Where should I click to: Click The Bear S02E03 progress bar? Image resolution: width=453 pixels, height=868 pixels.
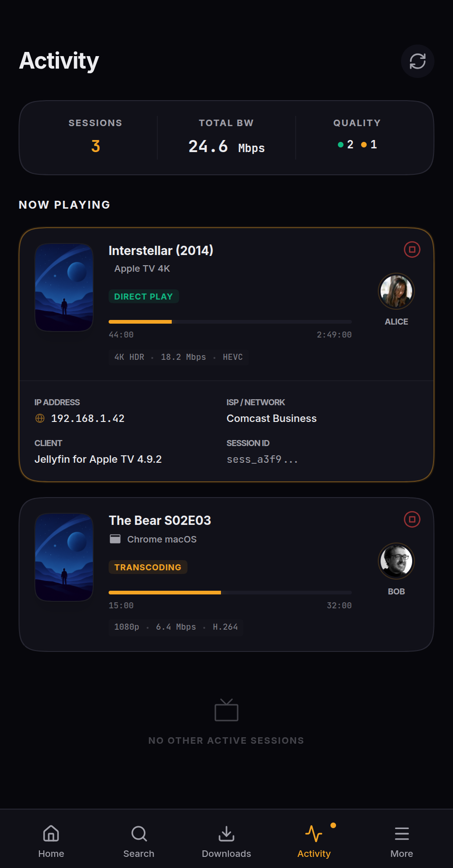(x=230, y=593)
